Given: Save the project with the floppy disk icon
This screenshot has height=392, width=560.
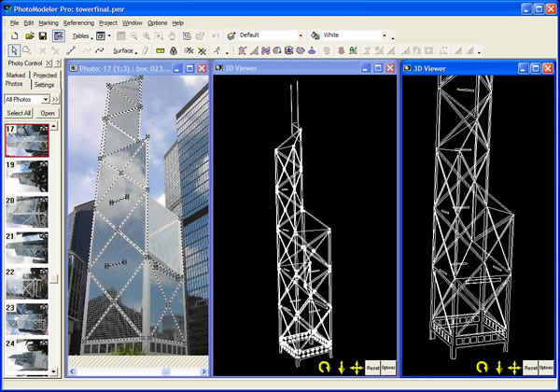Looking at the screenshot, I should (x=44, y=35).
